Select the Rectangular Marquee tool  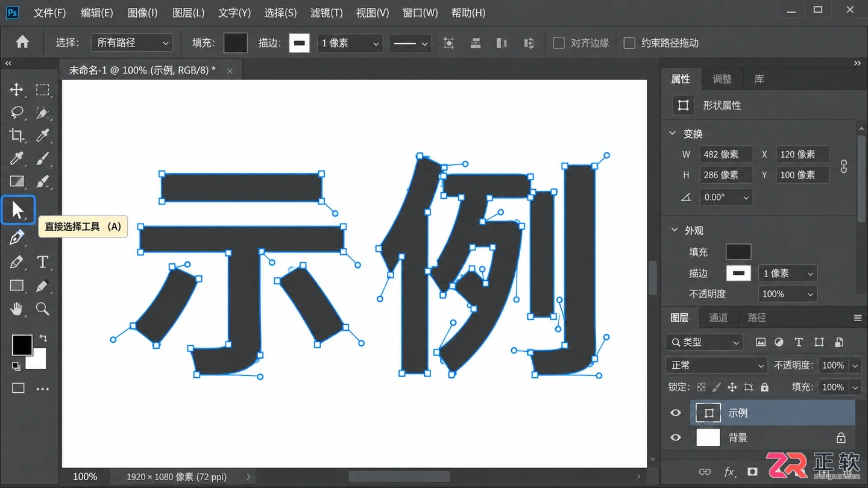pyautogui.click(x=42, y=90)
